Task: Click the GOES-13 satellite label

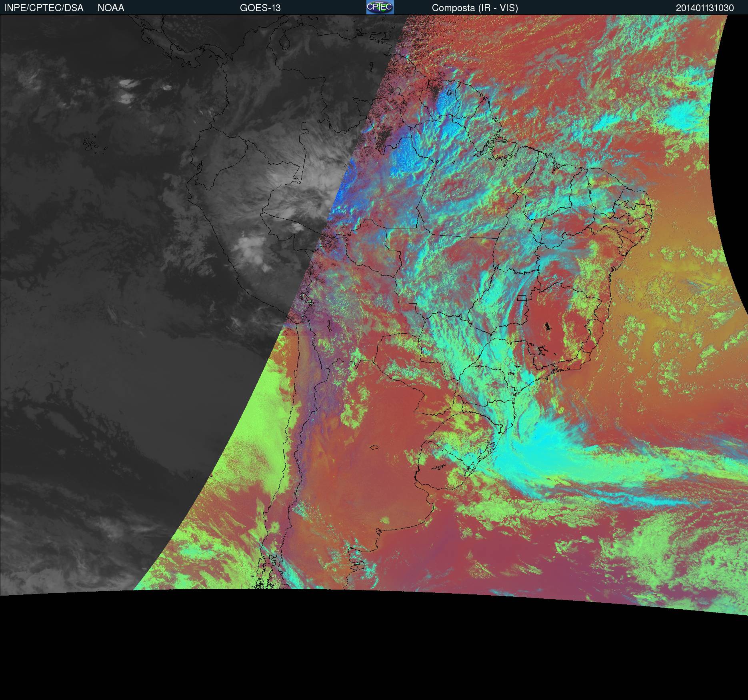Action: point(260,8)
